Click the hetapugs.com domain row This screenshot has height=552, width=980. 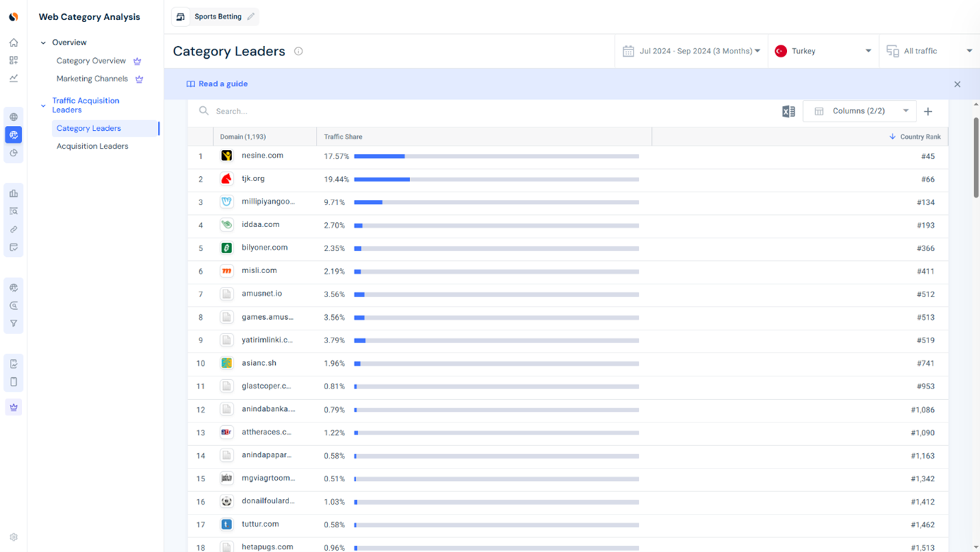(568, 546)
